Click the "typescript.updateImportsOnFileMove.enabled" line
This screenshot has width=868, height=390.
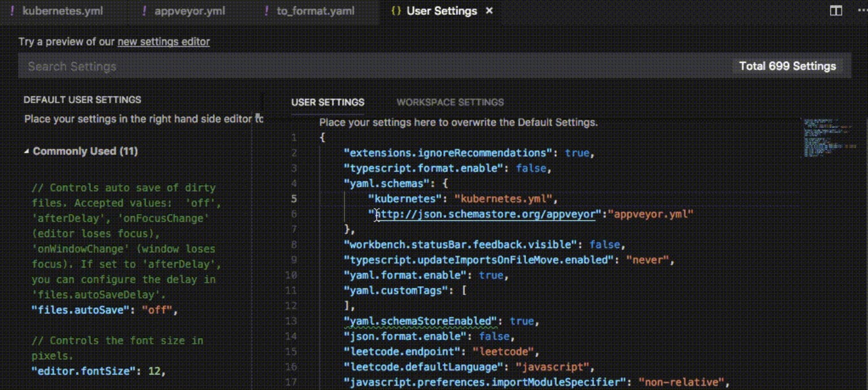pyautogui.click(x=509, y=260)
